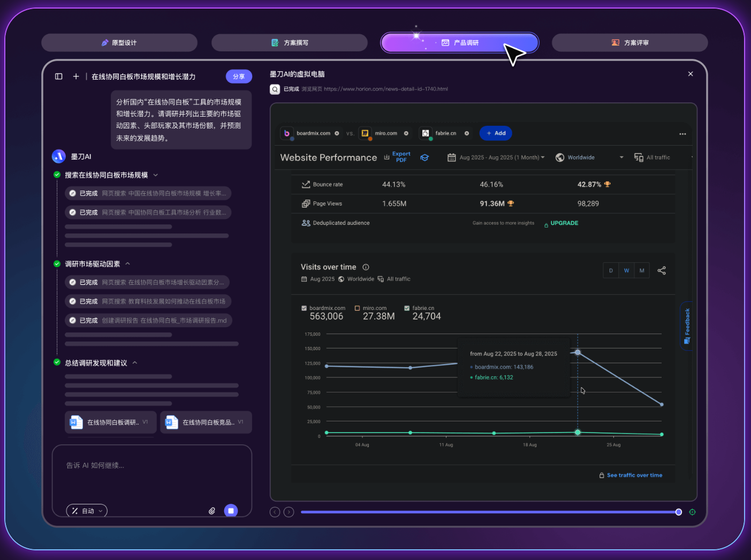Image resolution: width=751 pixels, height=560 pixels.
Task: Click the paperclip attachment icon
Action: [x=212, y=511]
